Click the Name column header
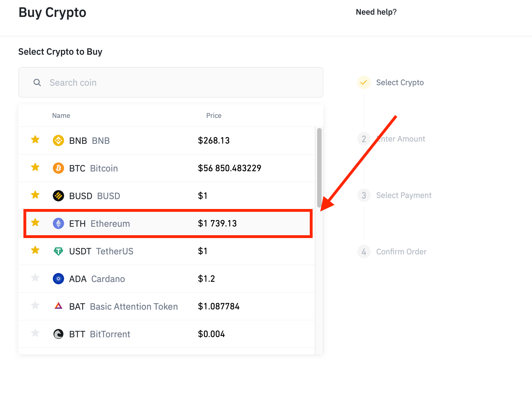The image size is (532, 405). 61,116
